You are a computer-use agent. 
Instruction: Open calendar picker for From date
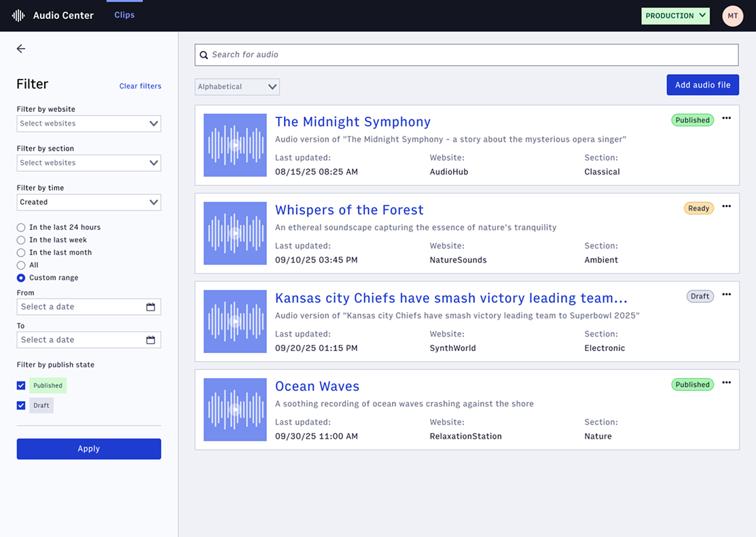tap(150, 307)
